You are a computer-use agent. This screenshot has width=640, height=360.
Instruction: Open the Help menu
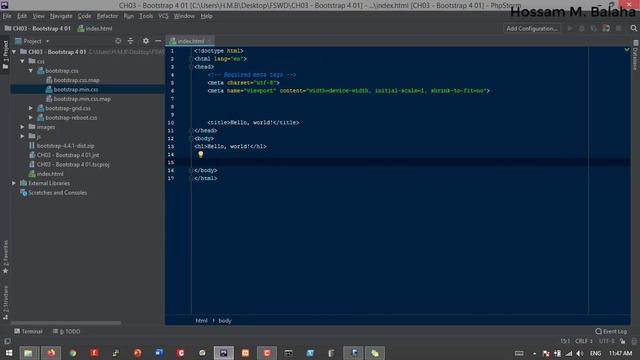[207, 16]
